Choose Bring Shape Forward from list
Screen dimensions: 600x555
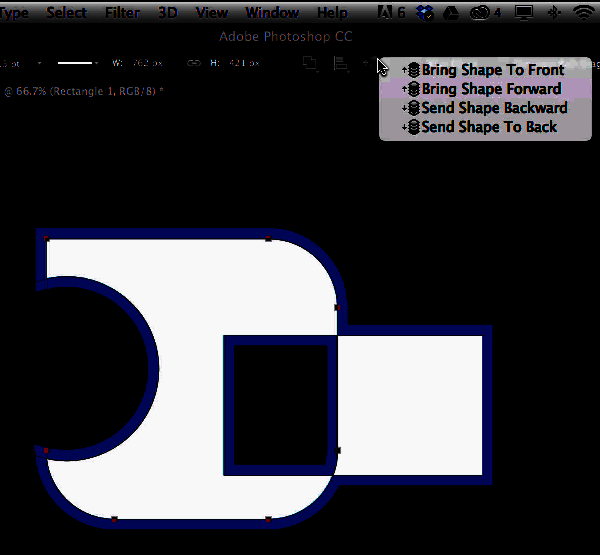click(x=490, y=89)
